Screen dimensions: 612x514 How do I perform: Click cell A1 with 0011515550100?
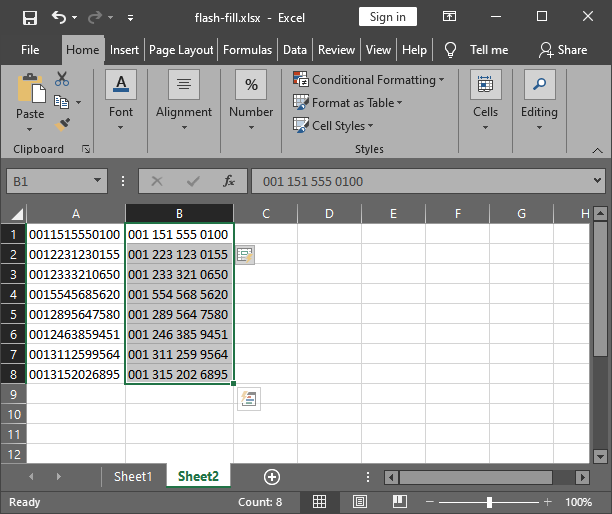(x=76, y=234)
